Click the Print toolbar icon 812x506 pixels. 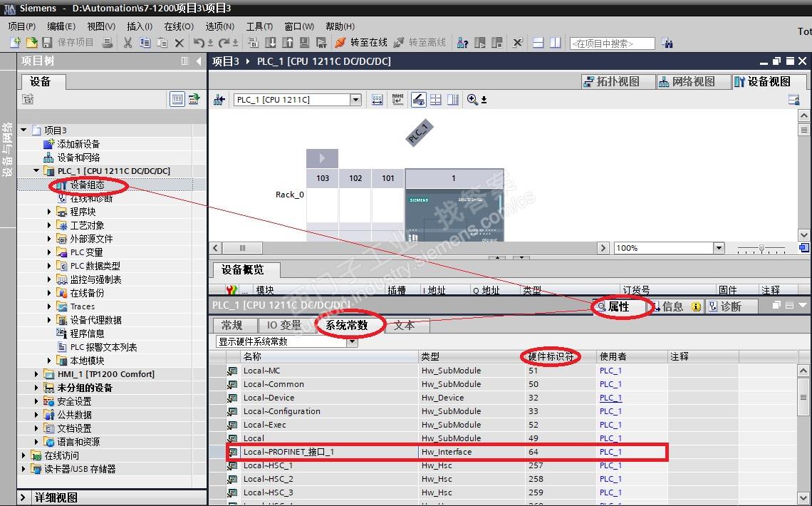[x=107, y=43]
